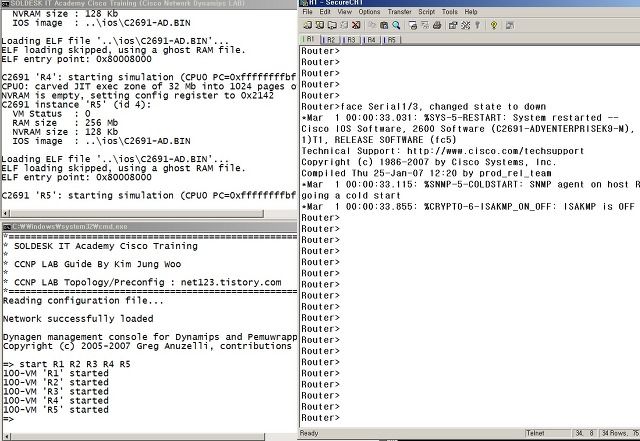Click the last 'Router>' prompt line in SecureCRT
640x441 pixels.
point(320,418)
